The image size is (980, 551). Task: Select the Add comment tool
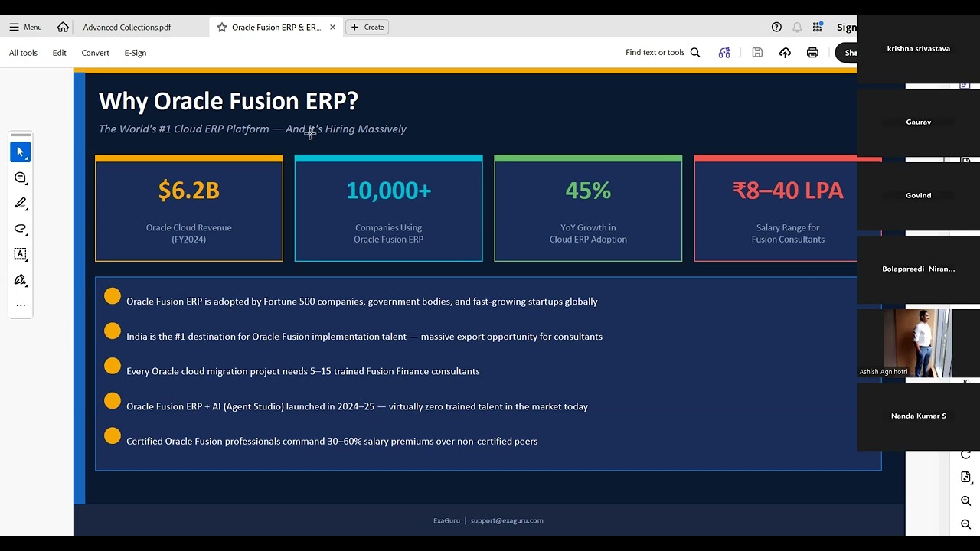click(x=21, y=178)
